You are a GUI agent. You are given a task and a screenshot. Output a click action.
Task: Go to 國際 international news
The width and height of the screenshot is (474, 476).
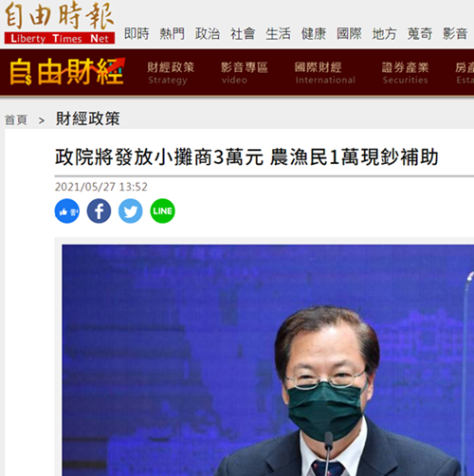pos(349,34)
